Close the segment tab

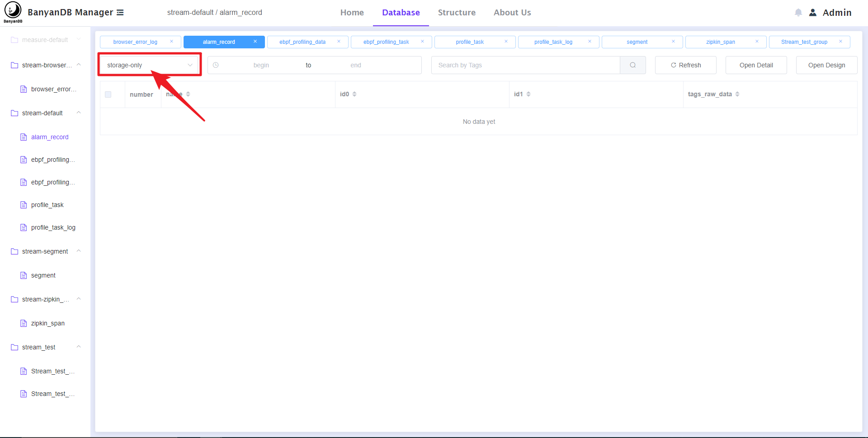point(673,42)
